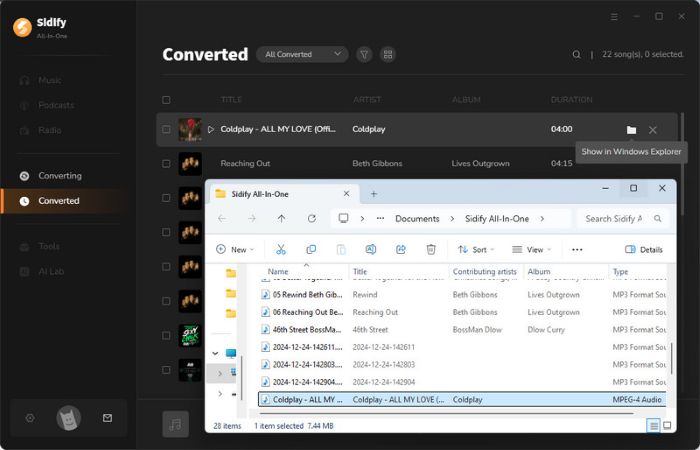
Task: Switch to large thumbnails view icon
Action: click(667, 426)
